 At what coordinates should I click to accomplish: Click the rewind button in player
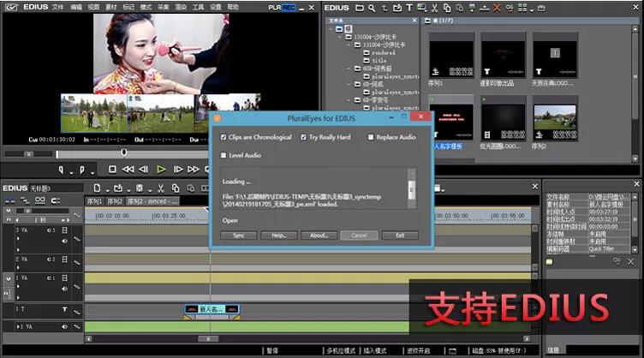coord(128,169)
